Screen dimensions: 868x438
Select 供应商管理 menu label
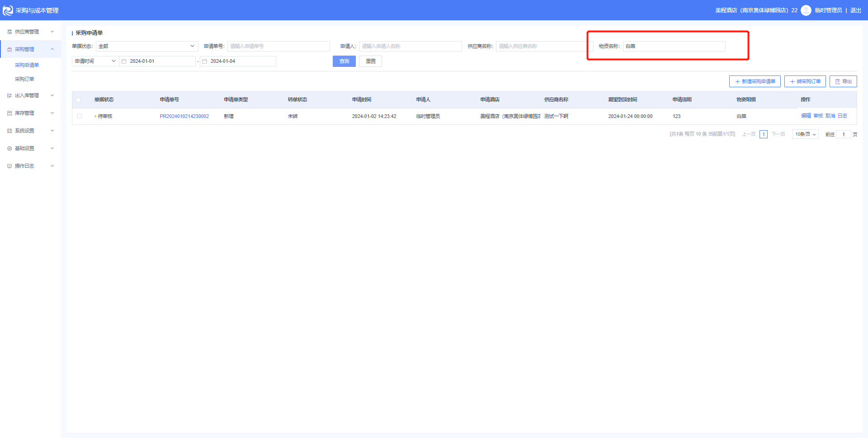tap(27, 32)
